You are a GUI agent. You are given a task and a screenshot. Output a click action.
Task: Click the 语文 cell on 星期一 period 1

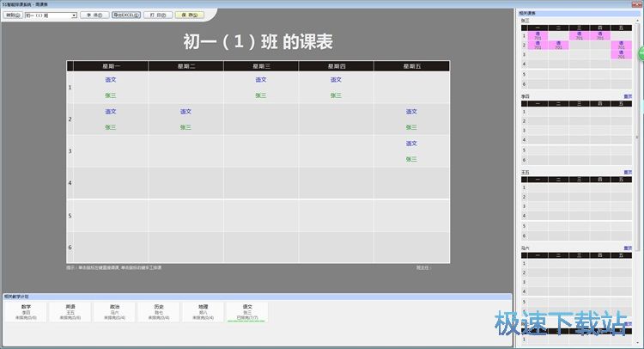(111, 88)
